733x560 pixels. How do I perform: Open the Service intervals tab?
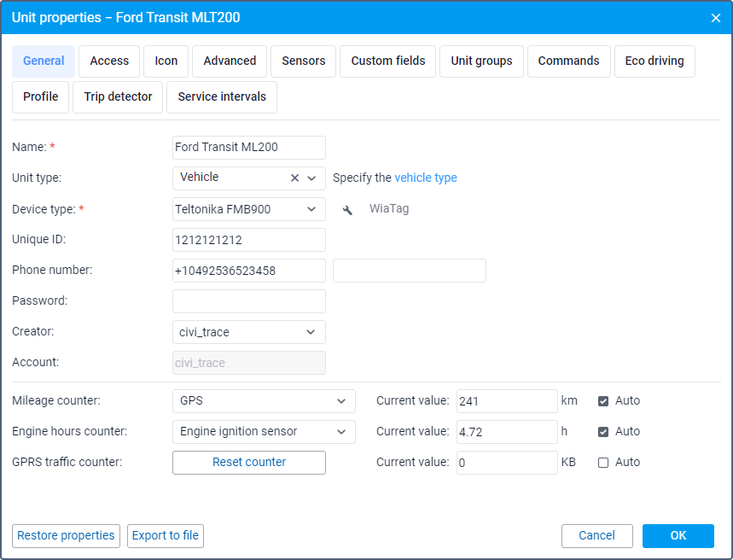(222, 97)
